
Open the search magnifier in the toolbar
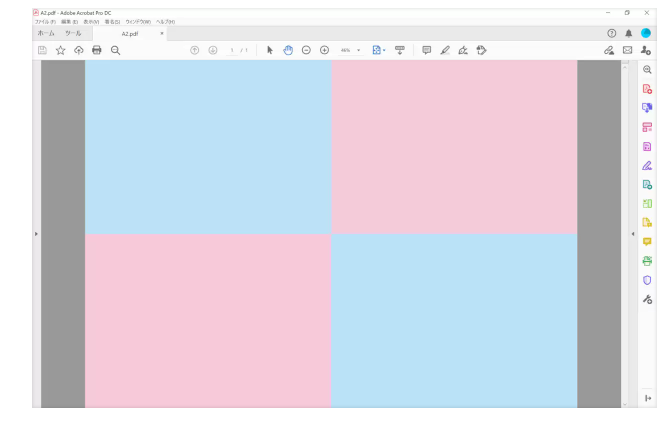point(116,49)
